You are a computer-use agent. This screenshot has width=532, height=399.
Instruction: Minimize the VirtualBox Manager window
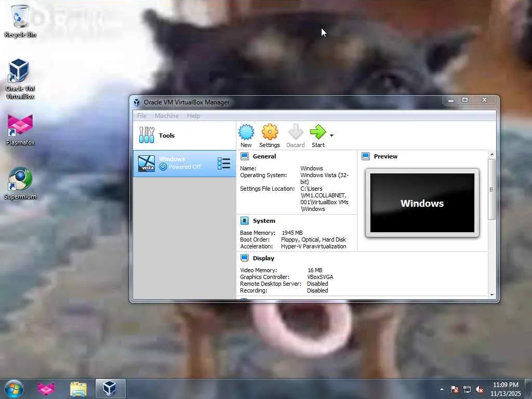tap(451, 100)
